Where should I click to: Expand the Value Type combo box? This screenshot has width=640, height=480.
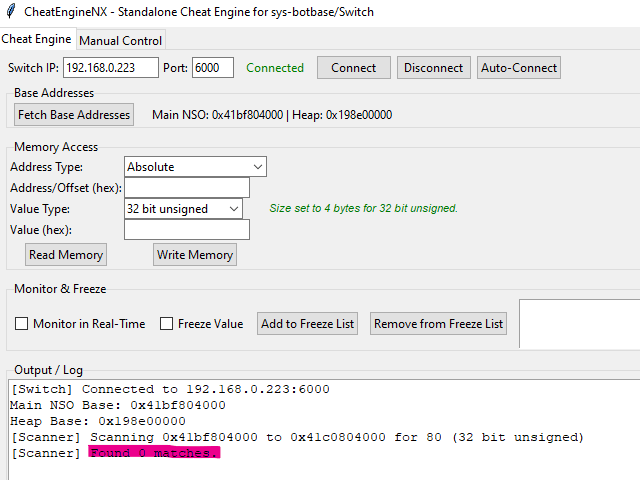pyautogui.click(x=183, y=209)
